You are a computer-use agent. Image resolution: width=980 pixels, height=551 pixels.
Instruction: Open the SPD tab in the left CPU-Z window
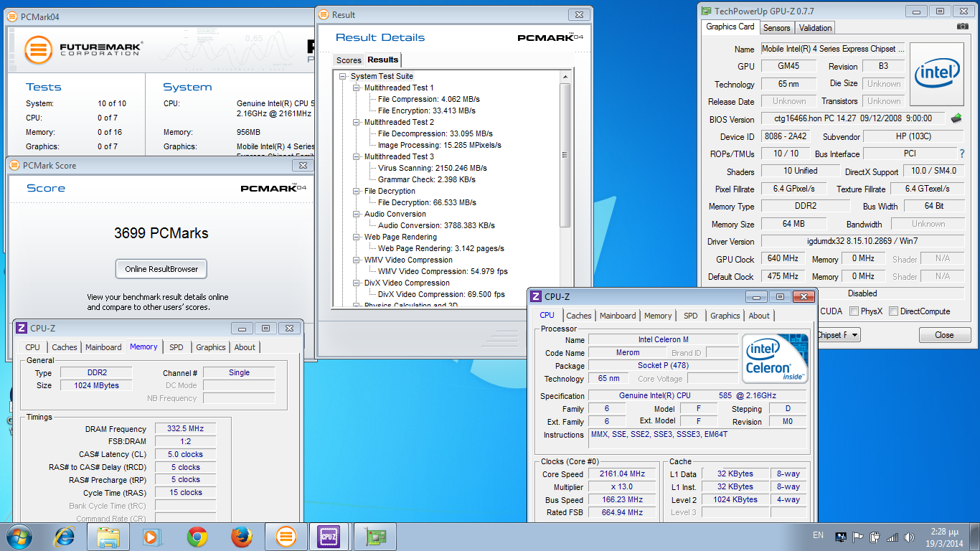176,347
